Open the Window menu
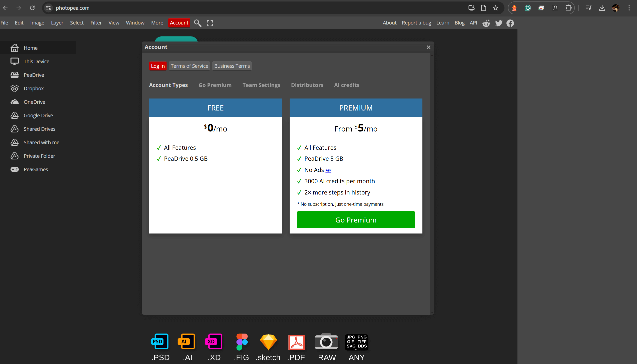 point(135,23)
